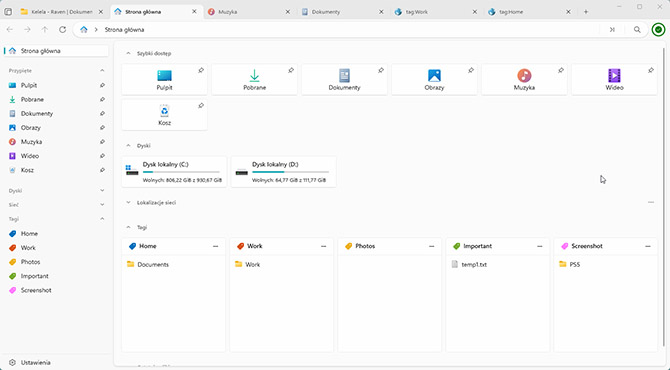The width and height of the screenshot is (670, 370).
Task: Select the Home tag in sidebar
Action: (57, 234)
